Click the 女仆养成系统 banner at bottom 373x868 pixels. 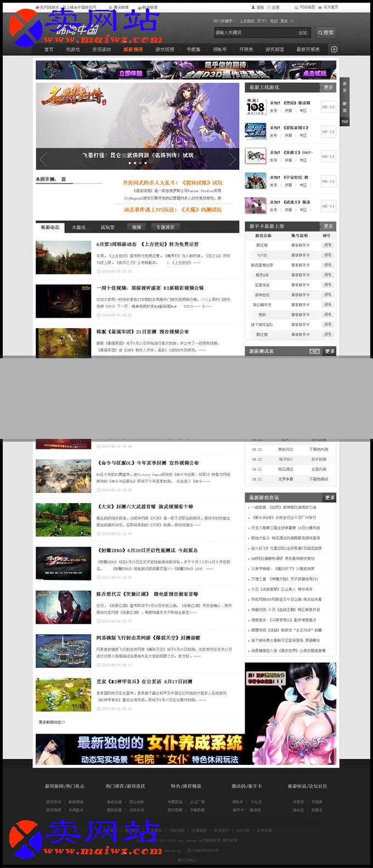(x=139, y=749)
